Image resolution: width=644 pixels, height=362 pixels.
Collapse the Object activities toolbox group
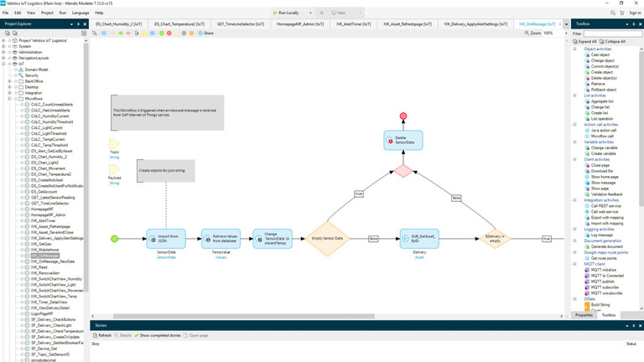574,49
